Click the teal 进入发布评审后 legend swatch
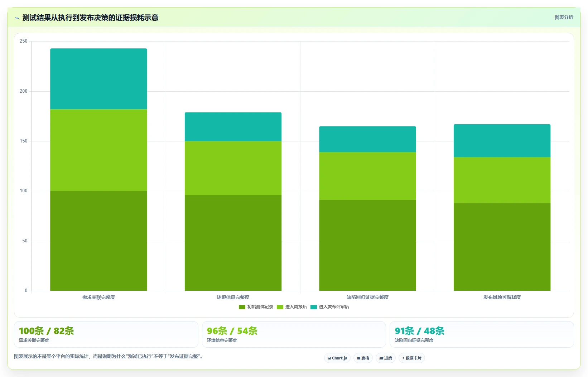 coord(314,307)
